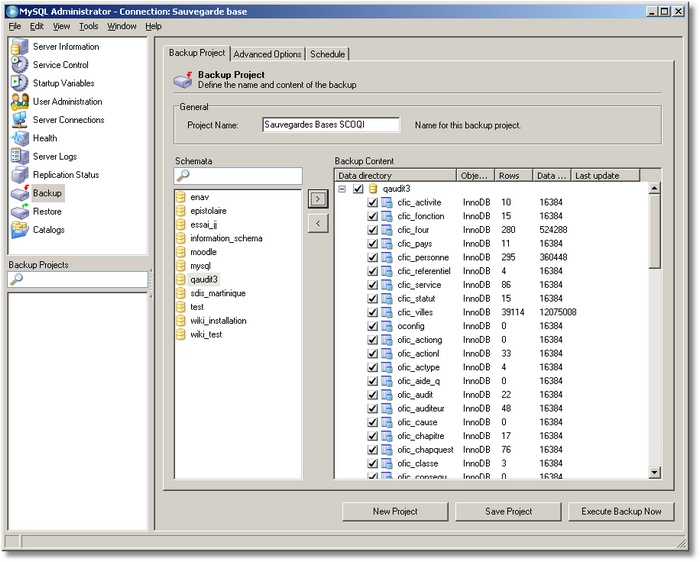Click the Service Control gear icon
This screenshot has width=700, height=562.
20,65
